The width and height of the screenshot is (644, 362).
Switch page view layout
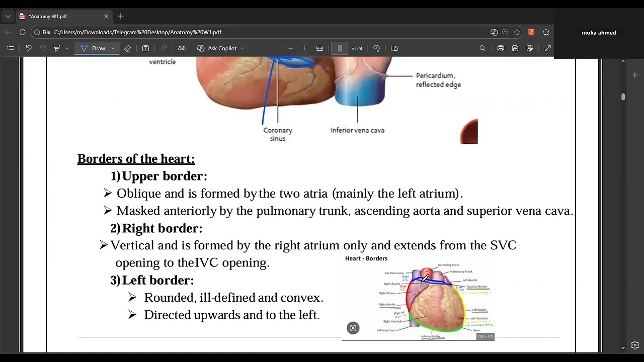[x=394, y=48]
